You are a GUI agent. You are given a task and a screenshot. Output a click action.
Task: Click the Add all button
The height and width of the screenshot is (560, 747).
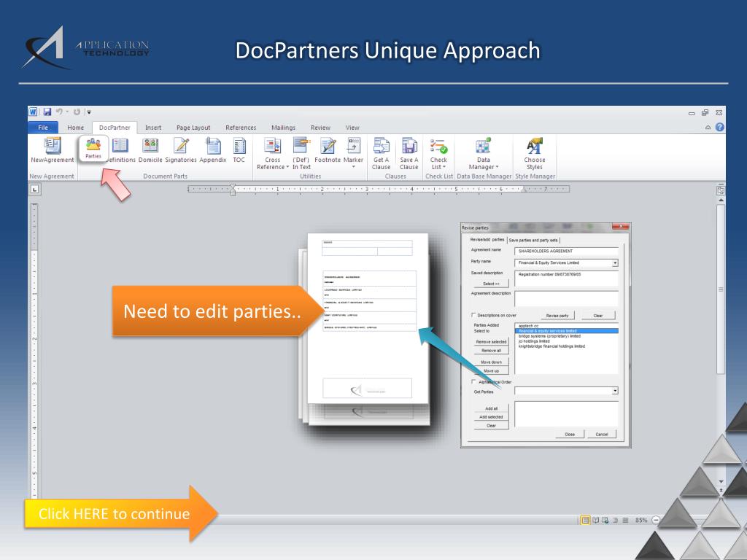click(x=491, y=408)
